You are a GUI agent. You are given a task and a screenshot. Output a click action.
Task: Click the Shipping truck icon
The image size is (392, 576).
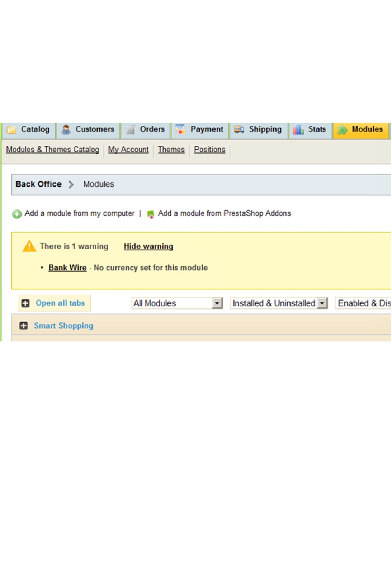tap(239, 129)
